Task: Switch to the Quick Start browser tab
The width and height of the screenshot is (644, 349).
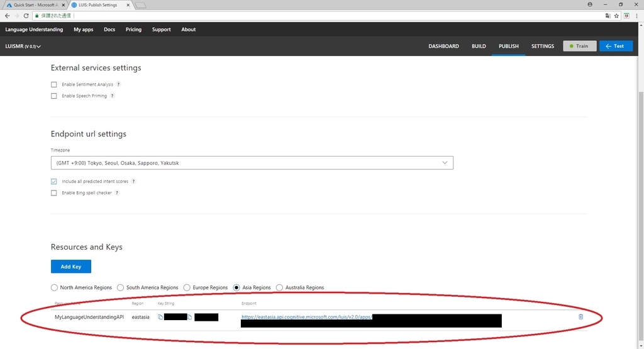Action: [x=35, y=5]
